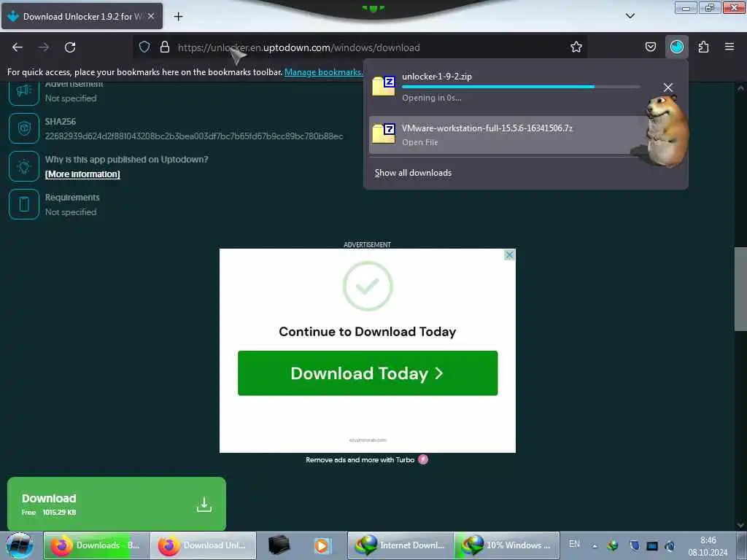This screenshot has height=560, width=747.
Task: Toggle the downloads panel button
Action: pos(676,47)
